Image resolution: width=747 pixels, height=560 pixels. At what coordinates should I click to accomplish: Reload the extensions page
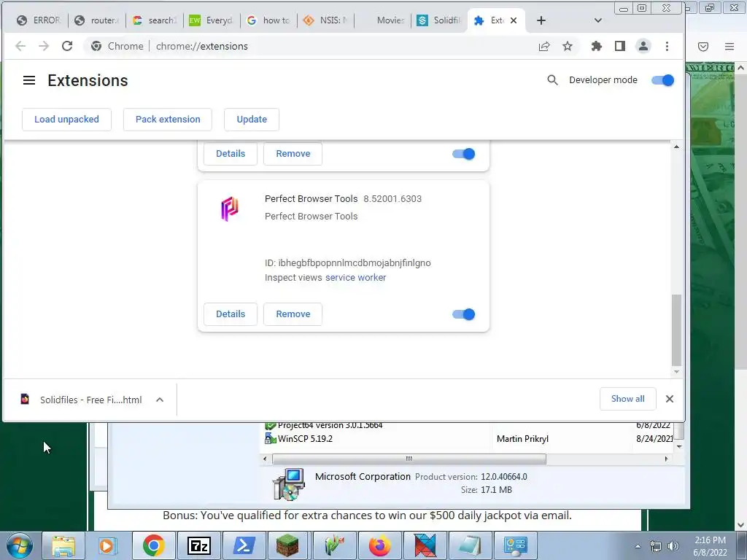click(67, 46)
